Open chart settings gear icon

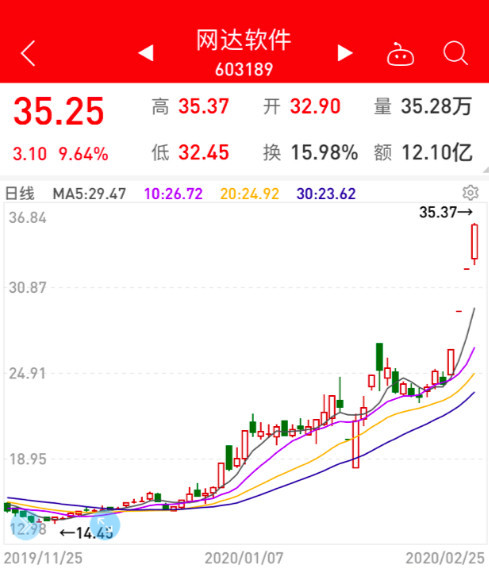tap(470, 193)
